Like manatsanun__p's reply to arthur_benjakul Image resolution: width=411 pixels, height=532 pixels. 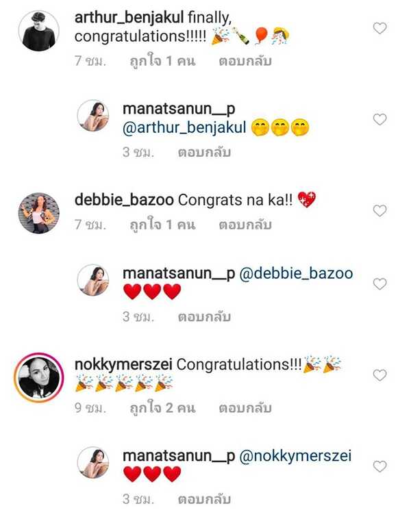(379, 119)
